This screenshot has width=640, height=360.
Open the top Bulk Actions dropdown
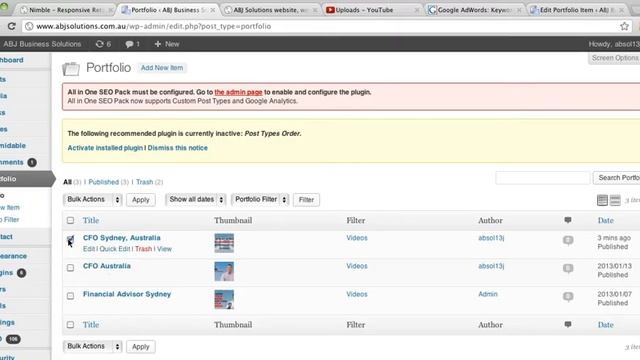[93, 200]
